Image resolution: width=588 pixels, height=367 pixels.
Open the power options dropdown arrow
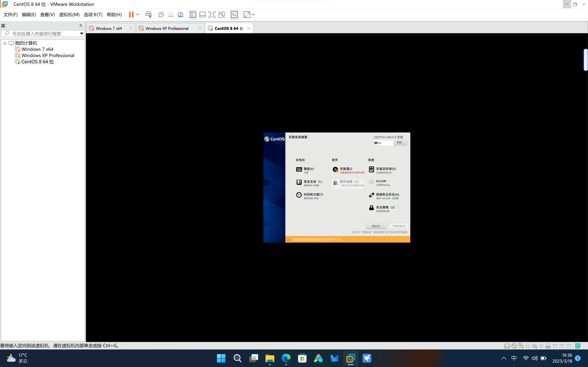137,14
